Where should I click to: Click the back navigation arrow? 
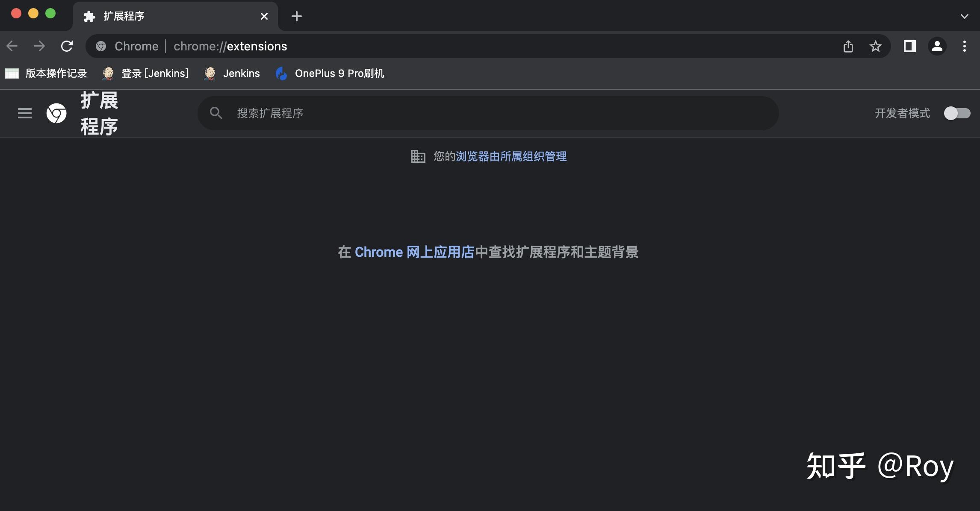tap(13, 45)
